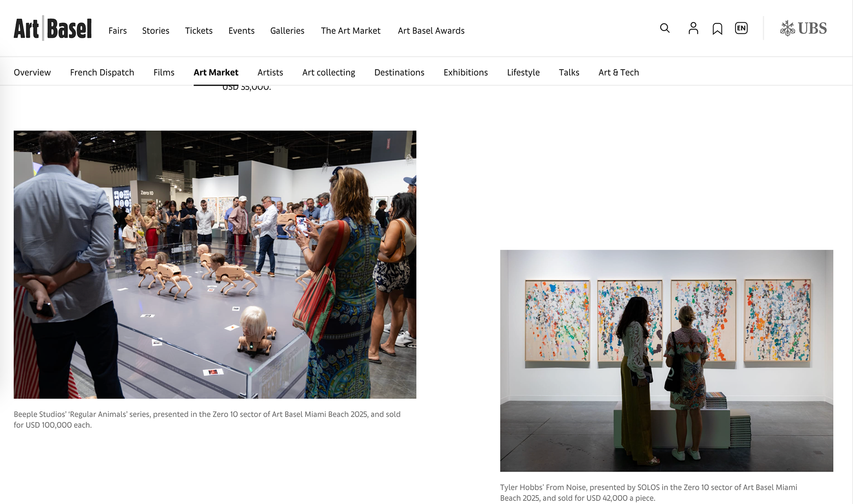Viewport: 853px width, 504px height.
Task: Open the Art collecting tab
Action: click(x=329, y=72)
